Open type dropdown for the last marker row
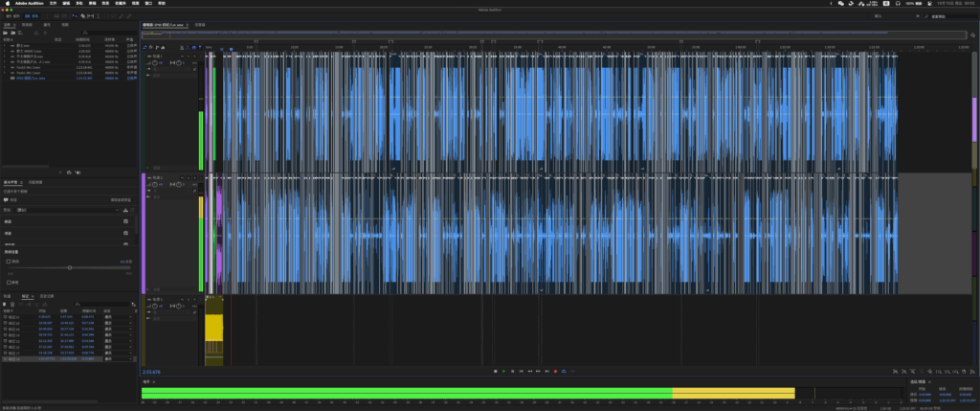 click(x=130, y=357)
